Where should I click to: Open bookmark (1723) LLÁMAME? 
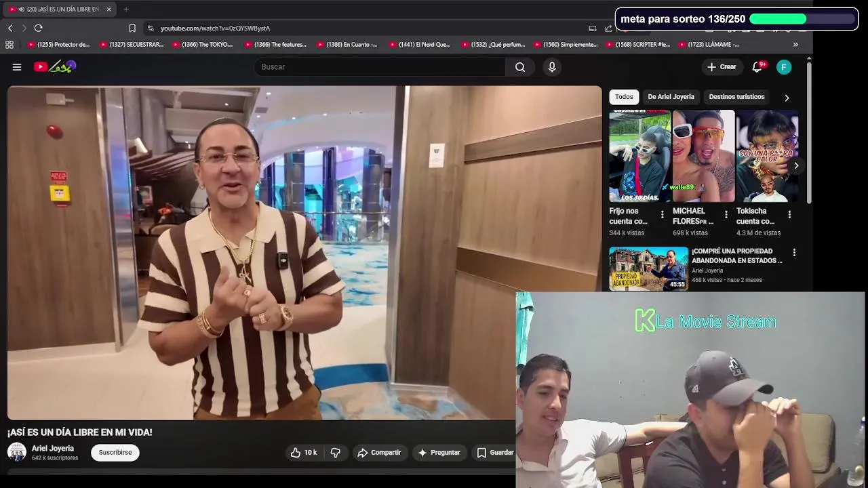click(708, 45)
